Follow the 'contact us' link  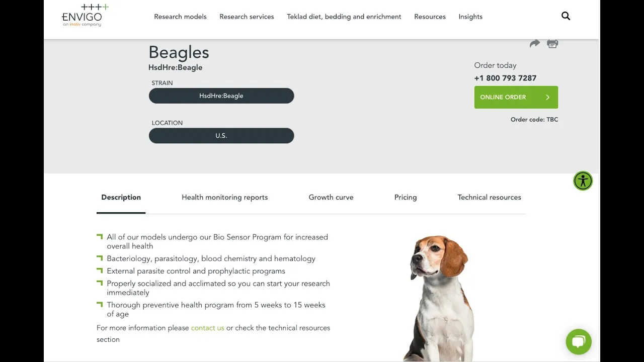tap(207, 328)
